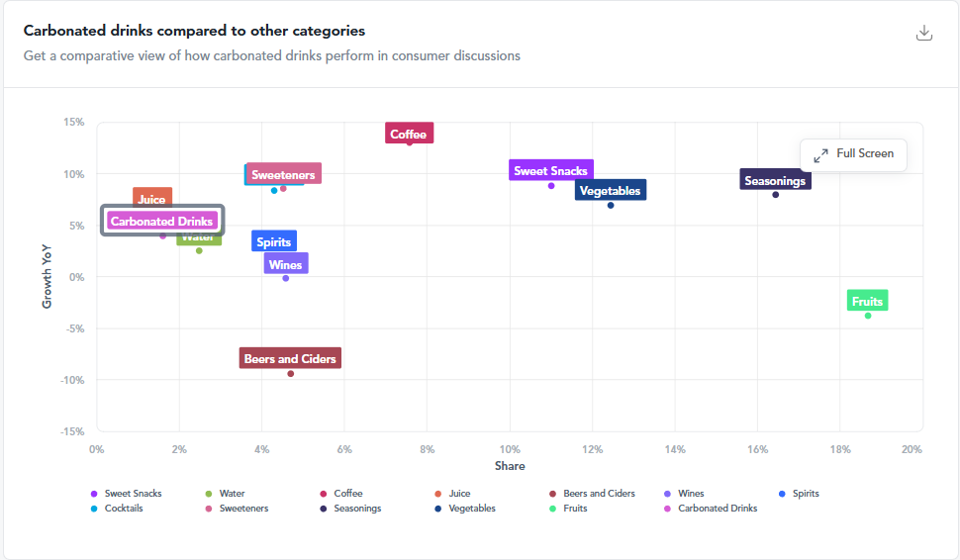Viewport: 960px width, 560px height.
Task: Toggle Spirits legend entry
Action: click(x=799, y=494)
